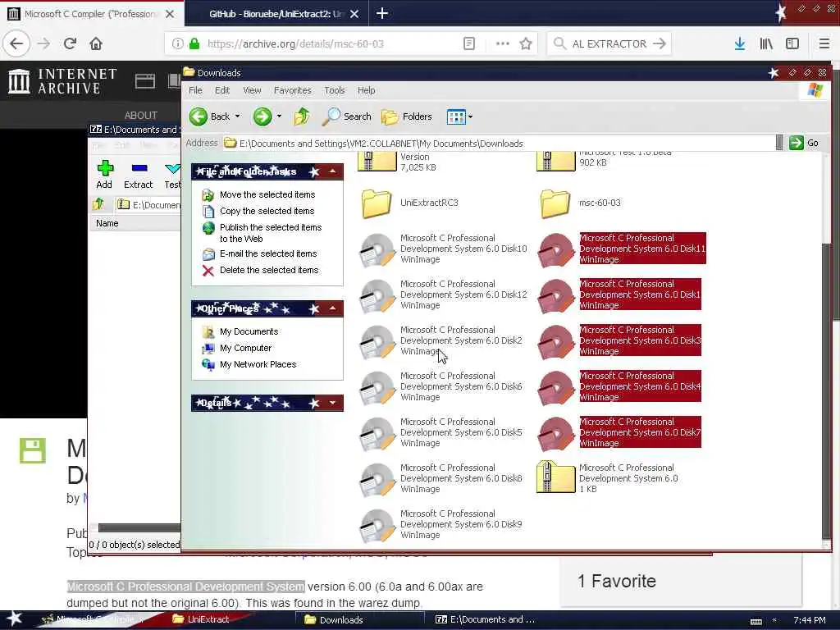Select the Disk8 WinImage file icon
Screen dimensions: 840x630
pyautogui.click(x=377, y=480)
